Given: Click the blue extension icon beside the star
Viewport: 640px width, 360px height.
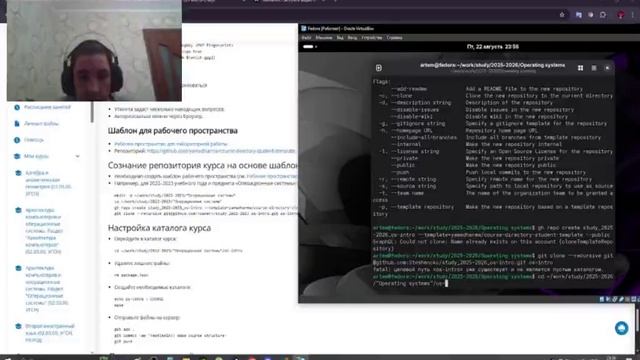Looking at the screenshot, I should click(x=579, y=15).
